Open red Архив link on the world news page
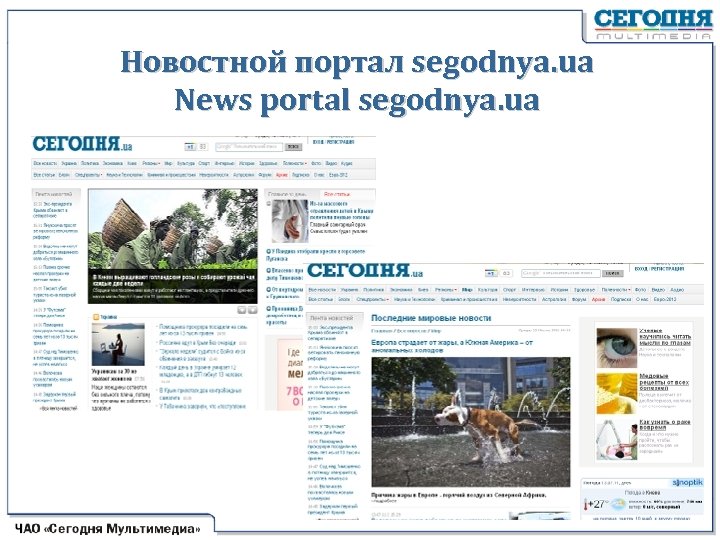 point(598,299)
